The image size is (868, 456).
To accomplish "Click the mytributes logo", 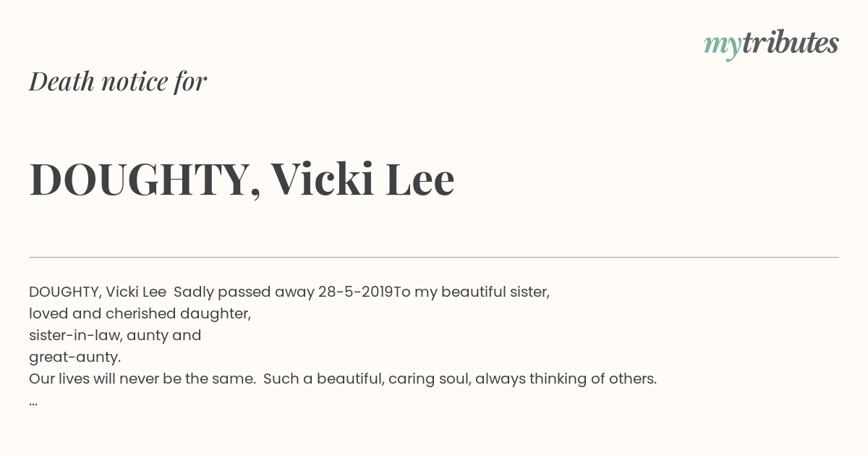I will 771,44.
